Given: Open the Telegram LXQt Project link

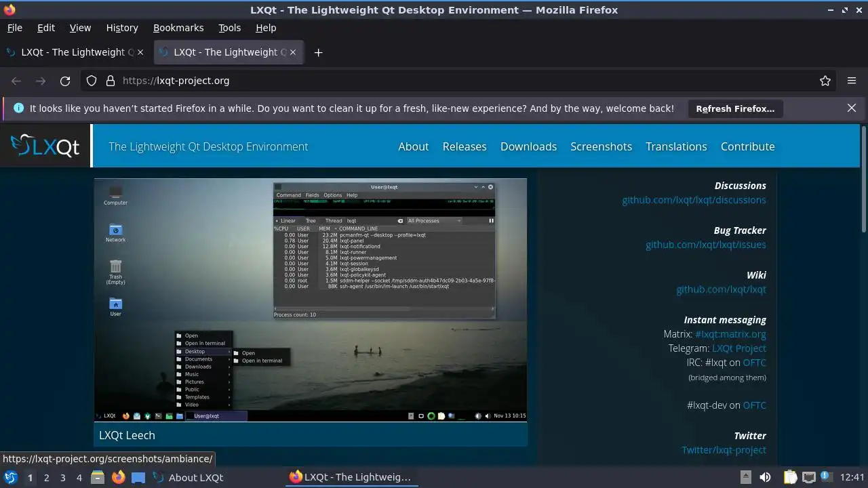Looking at the screenshot, I should [739, 348].
